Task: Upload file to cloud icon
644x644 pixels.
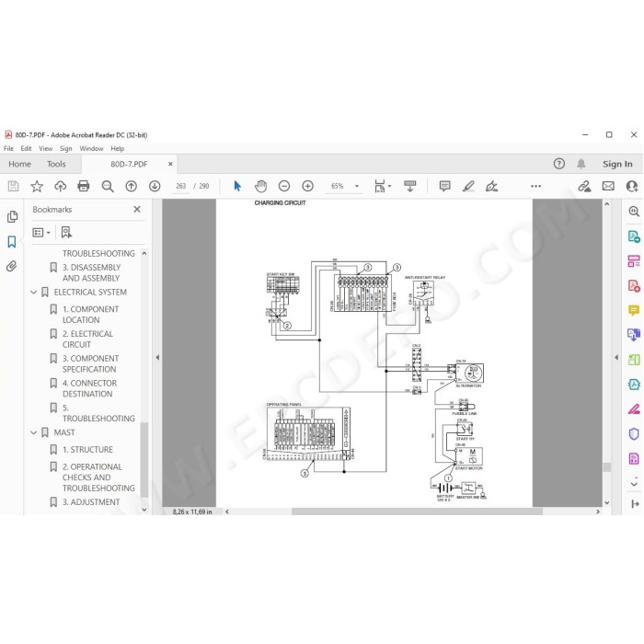Action: [x=61, y=186]
